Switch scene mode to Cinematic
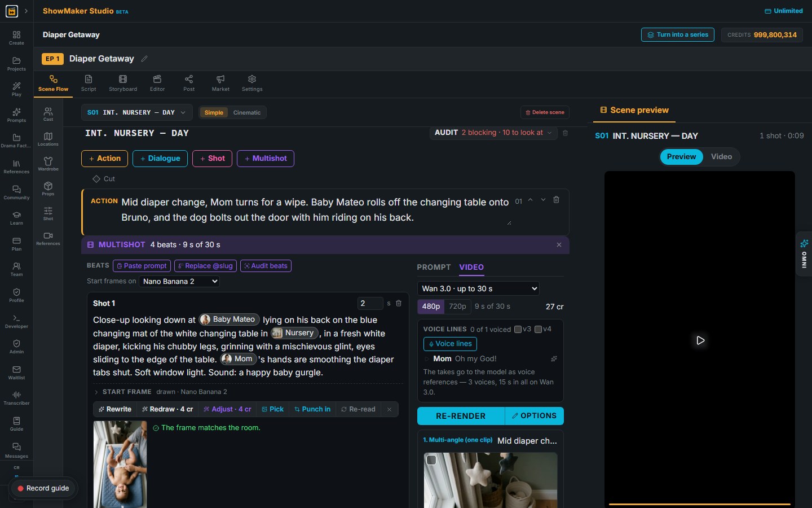812x508 pixels. [x=247, y=112]
